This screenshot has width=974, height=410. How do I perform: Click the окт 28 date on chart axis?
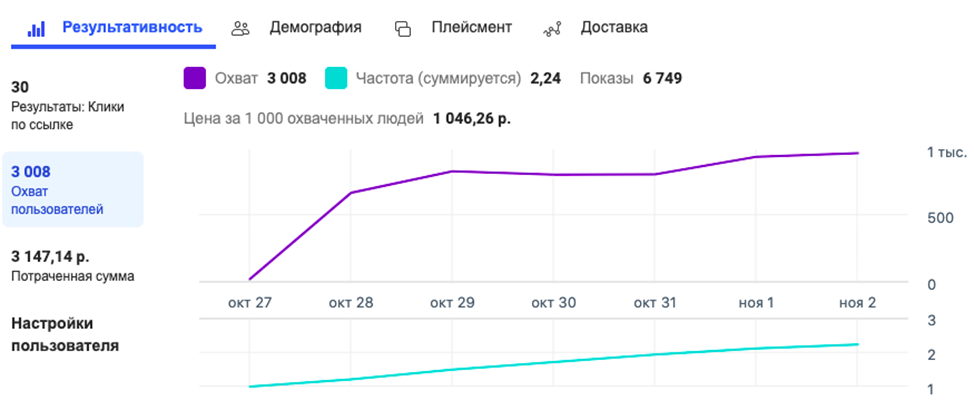pos(349,303)
